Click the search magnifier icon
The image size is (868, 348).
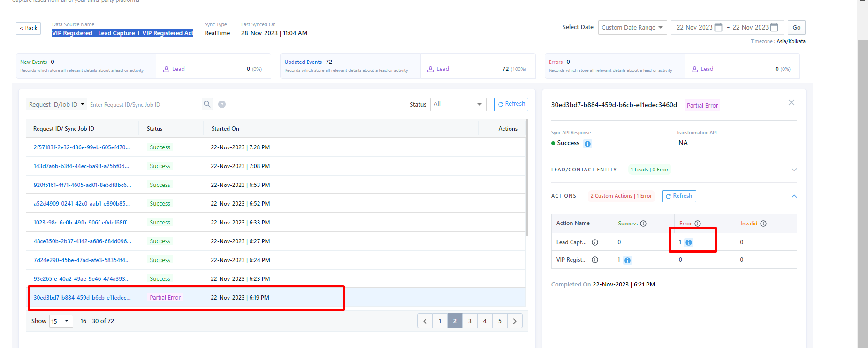point(207,104)
